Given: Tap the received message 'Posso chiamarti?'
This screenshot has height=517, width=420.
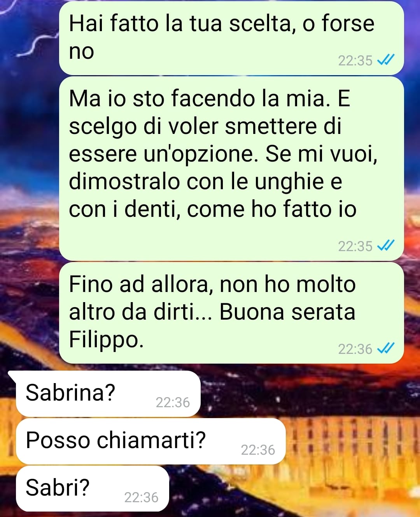Looking at the screenshot, I should coord(151,441).
